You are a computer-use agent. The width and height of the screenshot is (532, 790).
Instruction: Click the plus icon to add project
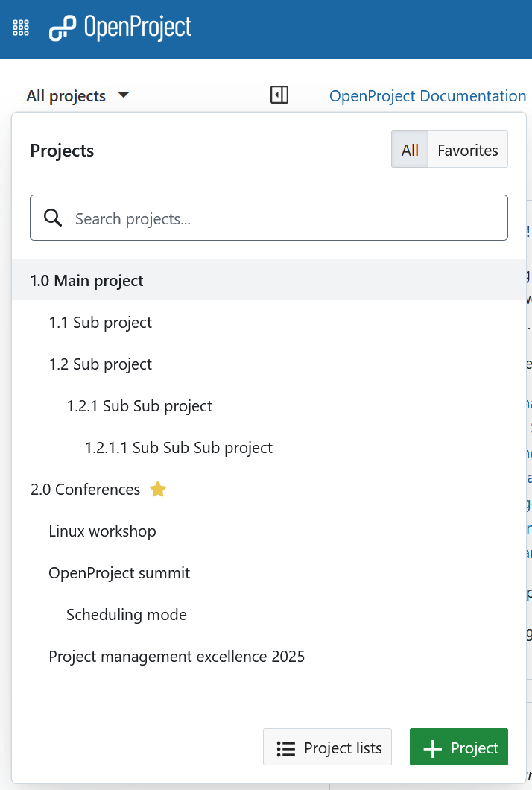click(x=432, y=748)
